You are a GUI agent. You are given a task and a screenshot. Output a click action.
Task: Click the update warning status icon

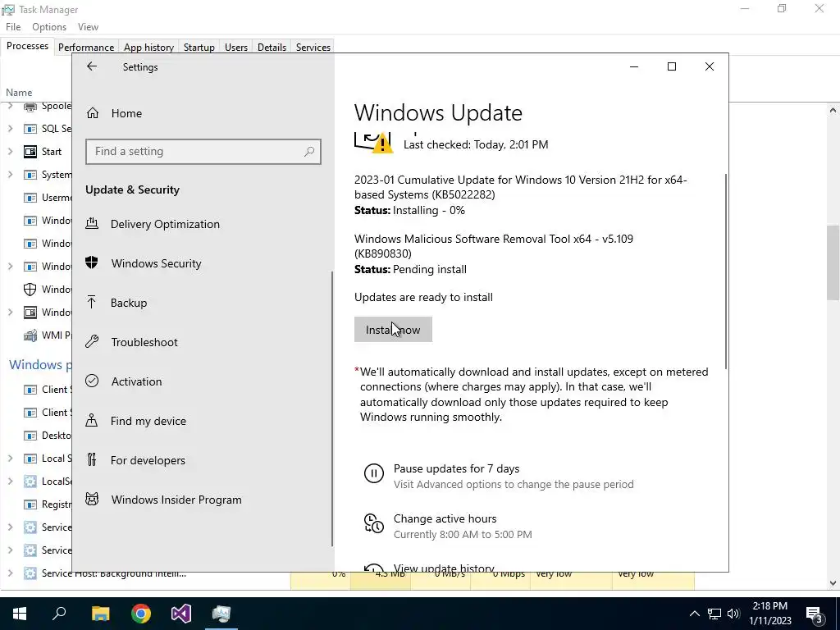[x=374, y=143]
